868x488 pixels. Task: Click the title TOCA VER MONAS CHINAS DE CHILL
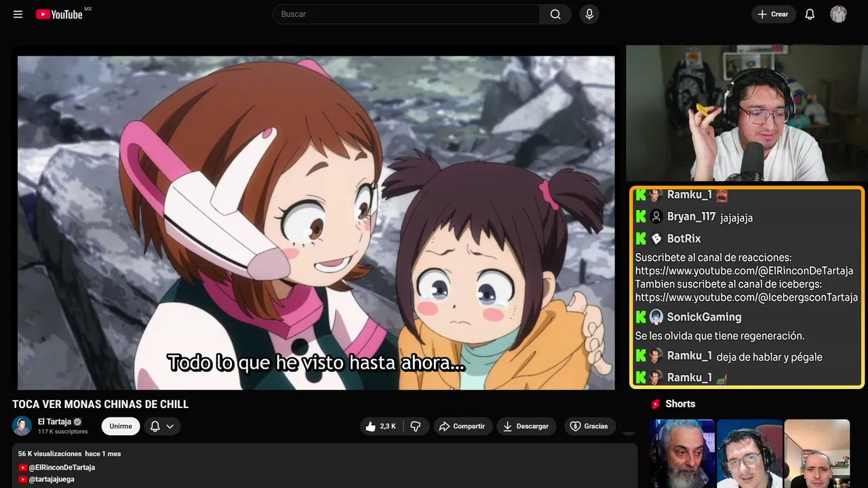click(100, 405)
